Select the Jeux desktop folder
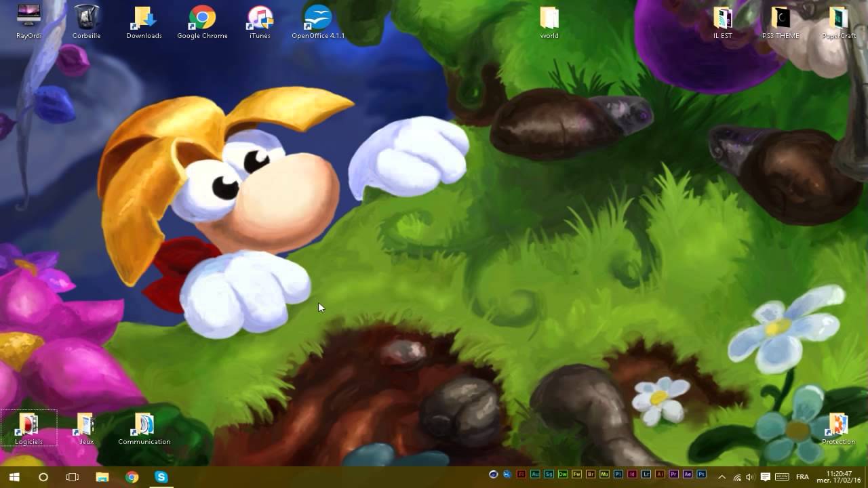Image resolution: width=868 pixels, height=488 pixels. 86,428
